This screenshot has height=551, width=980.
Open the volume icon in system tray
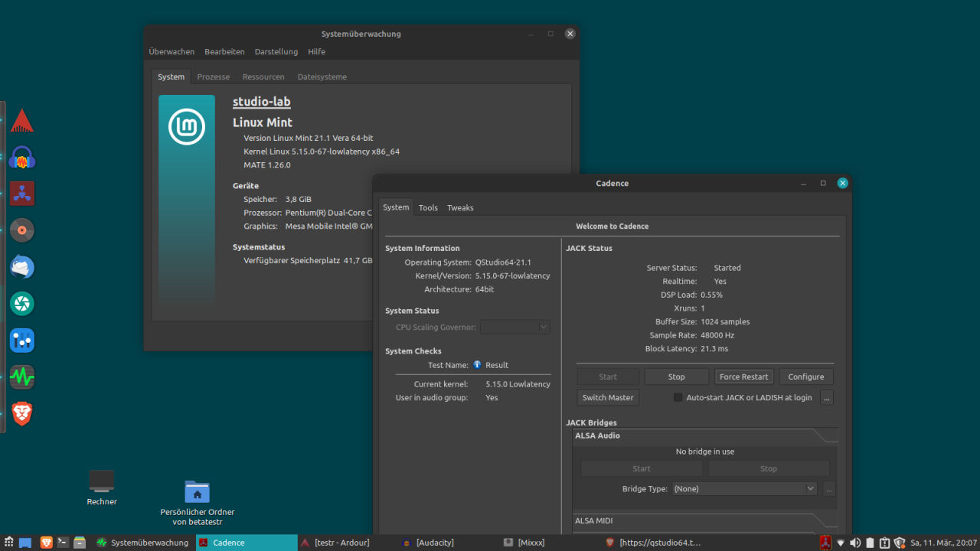(x=855, y=543)
